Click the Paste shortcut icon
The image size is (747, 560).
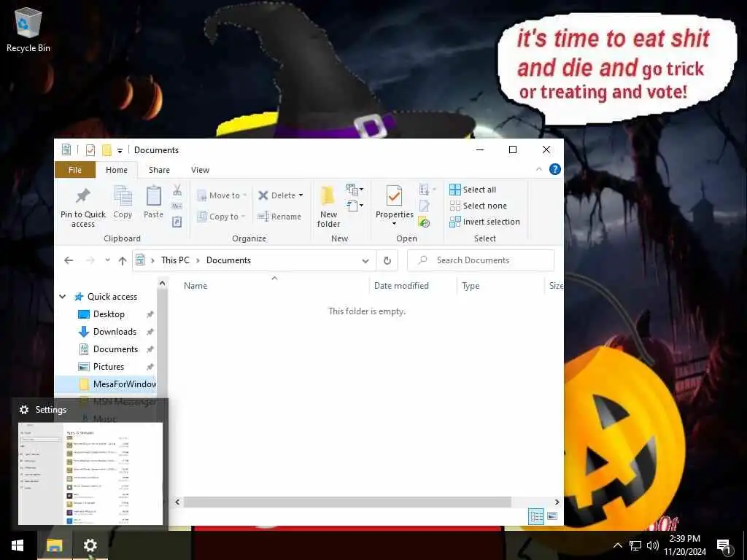click(x=177, y=222)
